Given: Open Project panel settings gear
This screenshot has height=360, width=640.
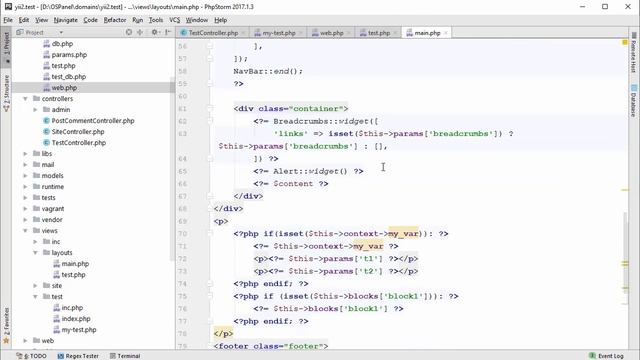Looking at the screenshot, I should tap(155, 32).
